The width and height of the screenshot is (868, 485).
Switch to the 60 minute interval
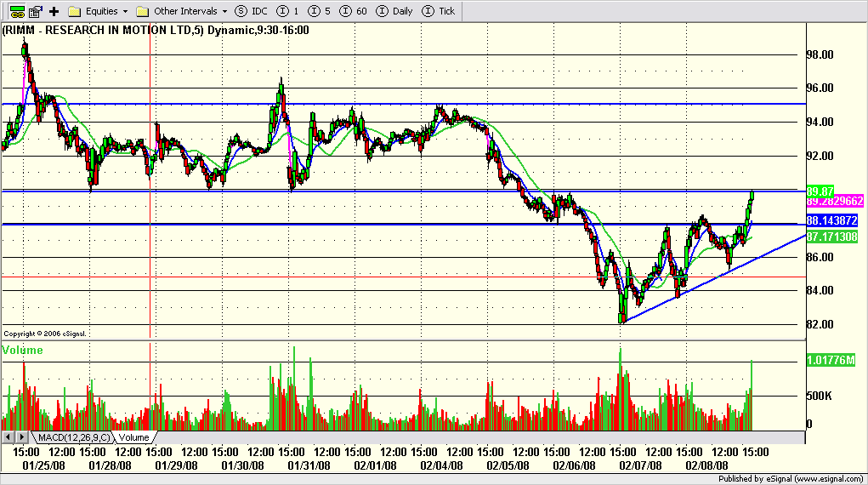pos(353,11)
